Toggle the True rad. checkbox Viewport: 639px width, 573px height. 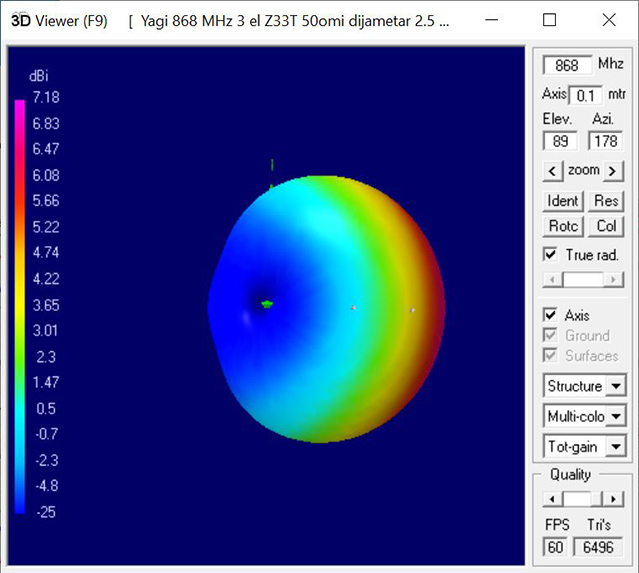[550, 254]
